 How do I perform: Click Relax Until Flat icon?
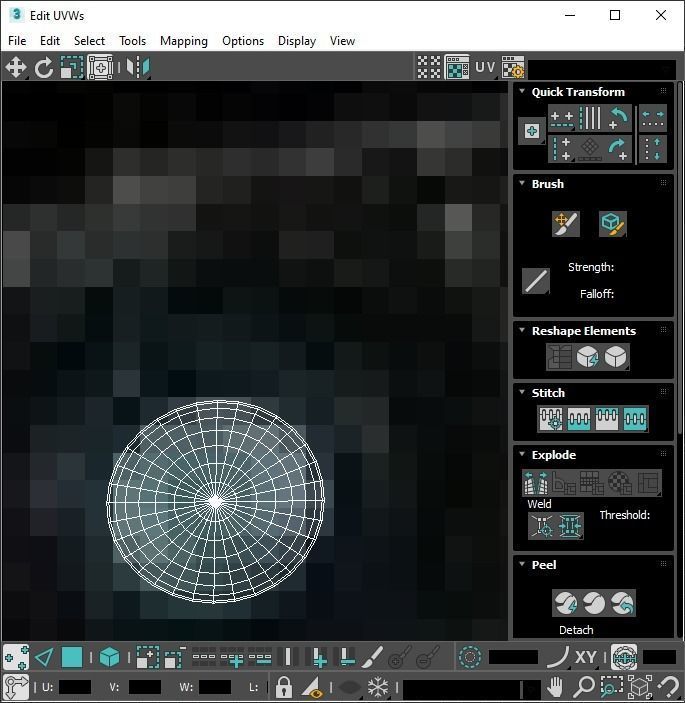tap(587, 357)
